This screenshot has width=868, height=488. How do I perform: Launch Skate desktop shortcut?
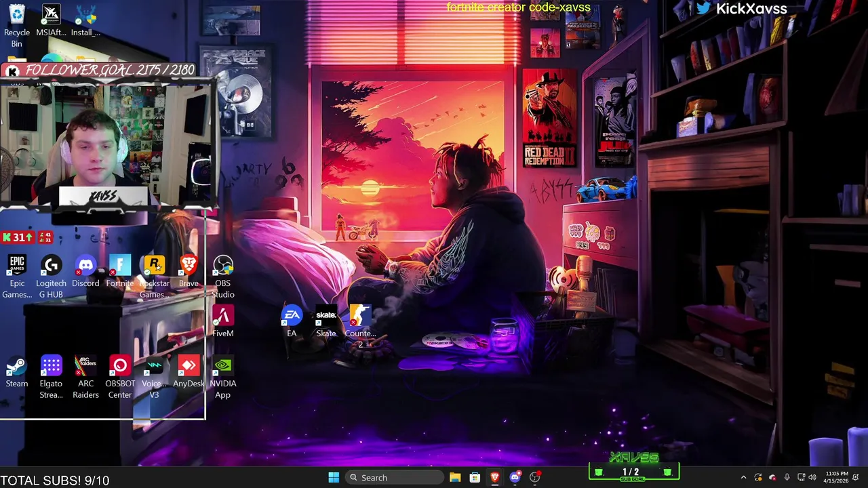326,321
